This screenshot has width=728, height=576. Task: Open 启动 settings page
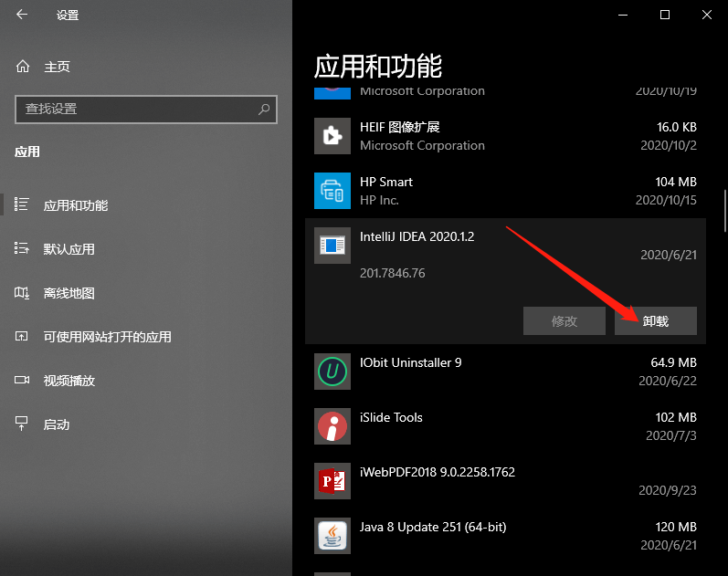click(57, 424)
